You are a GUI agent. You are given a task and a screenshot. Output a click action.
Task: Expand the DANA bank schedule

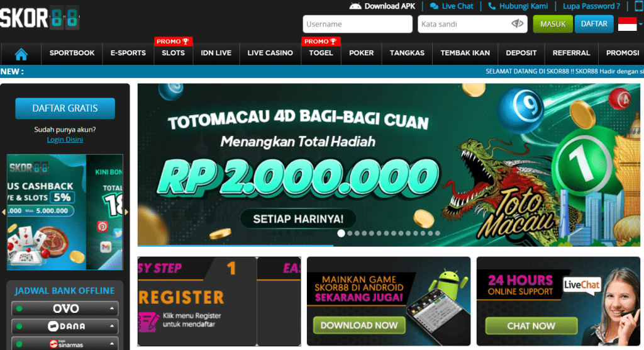(65, 326)
